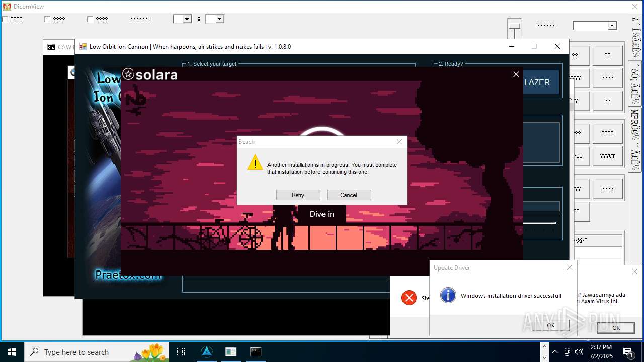The image size is (644, 362).
Task: Click the Low Orbit Ion Cannon title bar icon
Action: (x=83, y=46)
